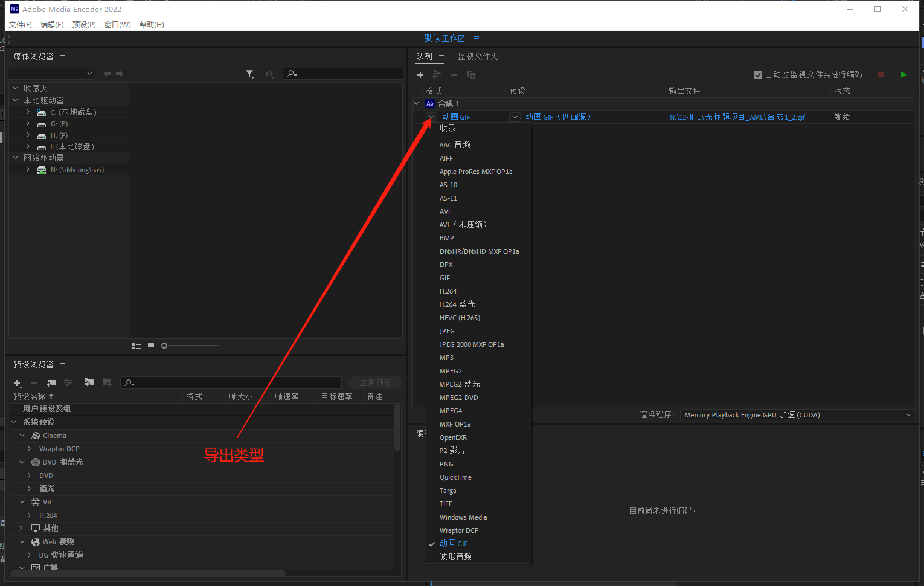This screenshot has height=586, width=924.
Task: Collapse the 合成 1 queue item
Action: 417,103
